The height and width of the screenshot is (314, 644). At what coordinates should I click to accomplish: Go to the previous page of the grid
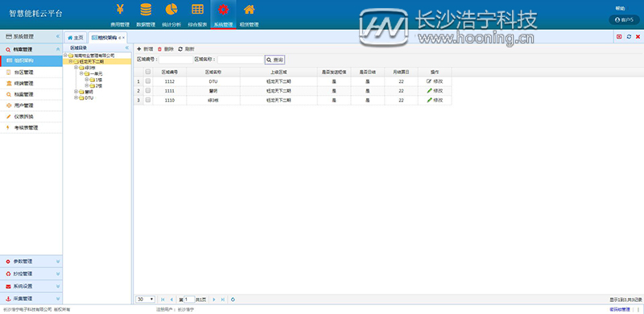pyautogui.click(x=171, y=300)
